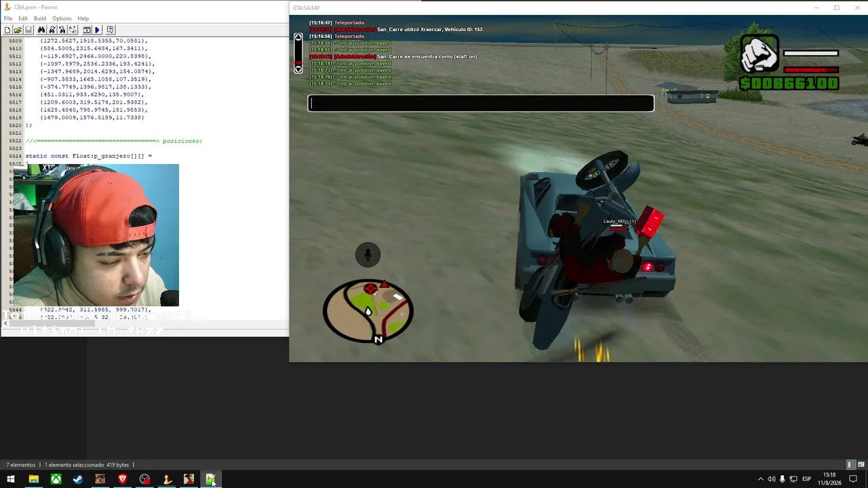Click the Save floppy disk icon in Pawno
868x488 pixels.
tap(28, 30)
